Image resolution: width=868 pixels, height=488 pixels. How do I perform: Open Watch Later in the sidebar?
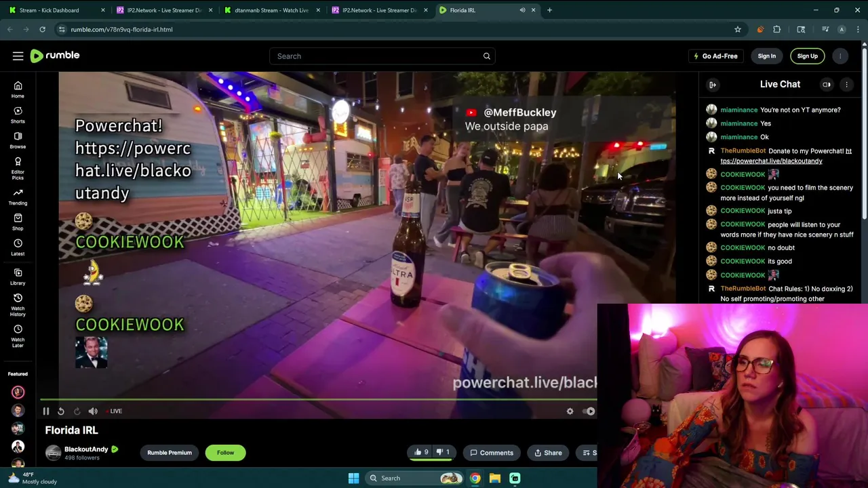pyautogui.click(x=18, y=336)
